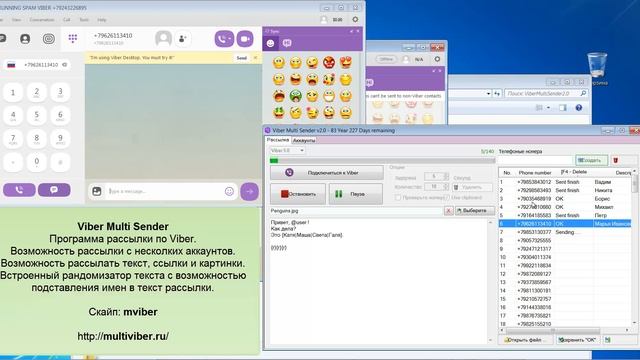Click the red trash icon above phone list
The image size is (640, 360).
point(616,160)
